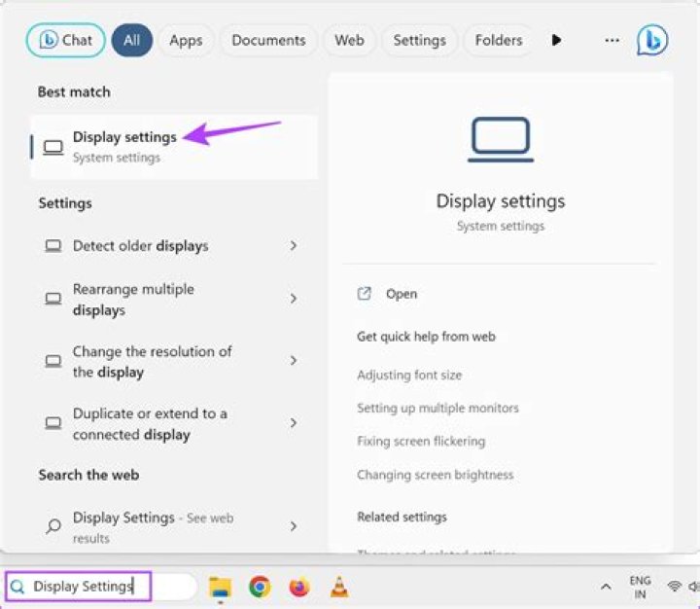Launch Google Chrome from the taskbar
The image size is (700, 609).
[260, 587]
